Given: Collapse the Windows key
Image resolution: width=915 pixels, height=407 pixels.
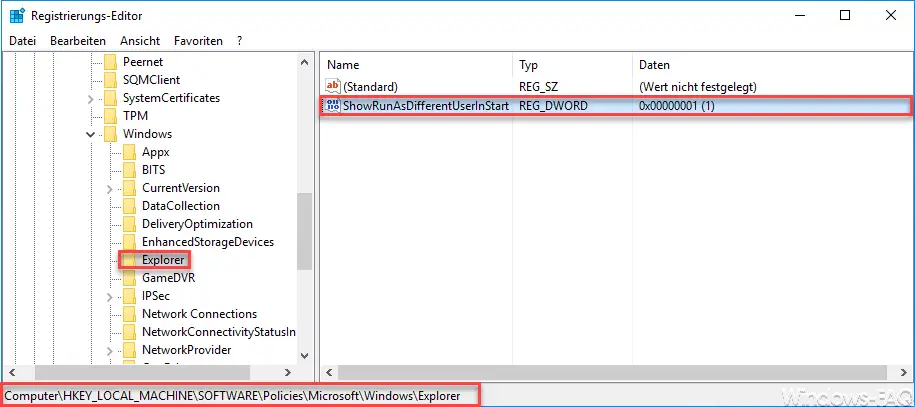Looking at the screenshot, I should [90, 134].
